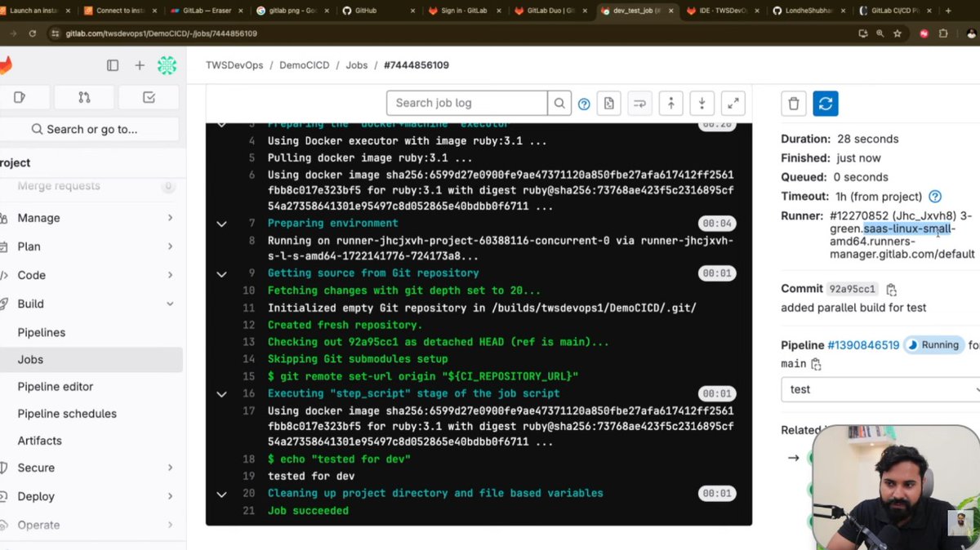Switch to the GitHub browser tab

point(377,11)
